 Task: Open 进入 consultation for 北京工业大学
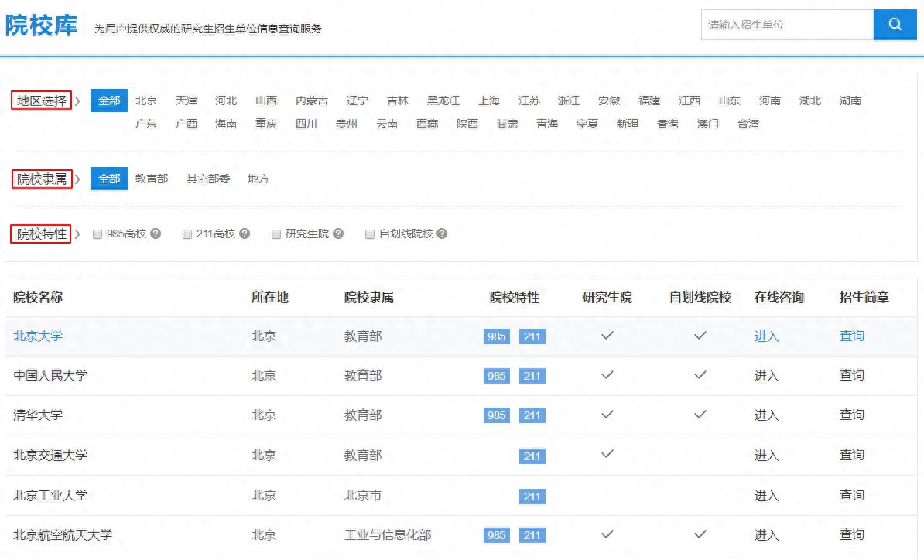pos(767,496)
